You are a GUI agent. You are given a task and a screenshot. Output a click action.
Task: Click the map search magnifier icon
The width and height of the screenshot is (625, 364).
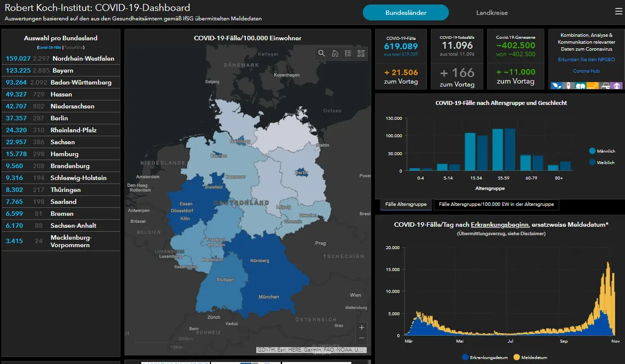pyautogui.click(x=321, y=53)
